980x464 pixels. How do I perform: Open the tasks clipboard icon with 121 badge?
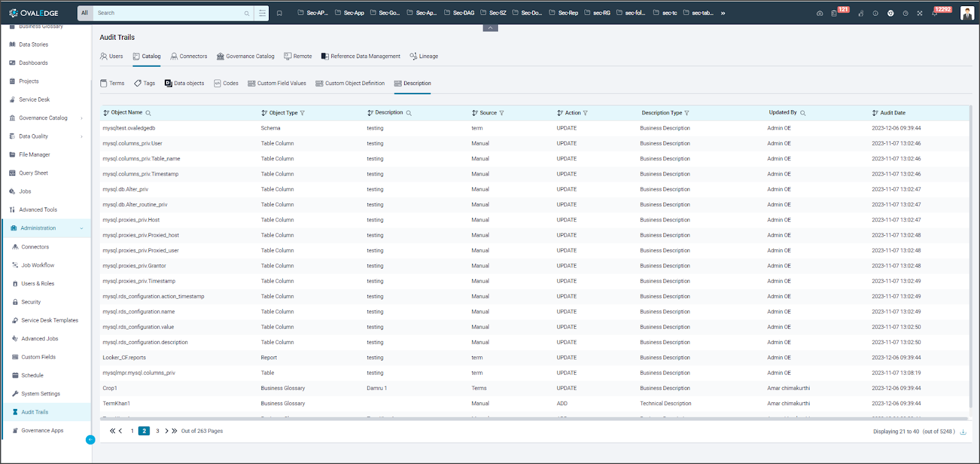tap(834, 13)
